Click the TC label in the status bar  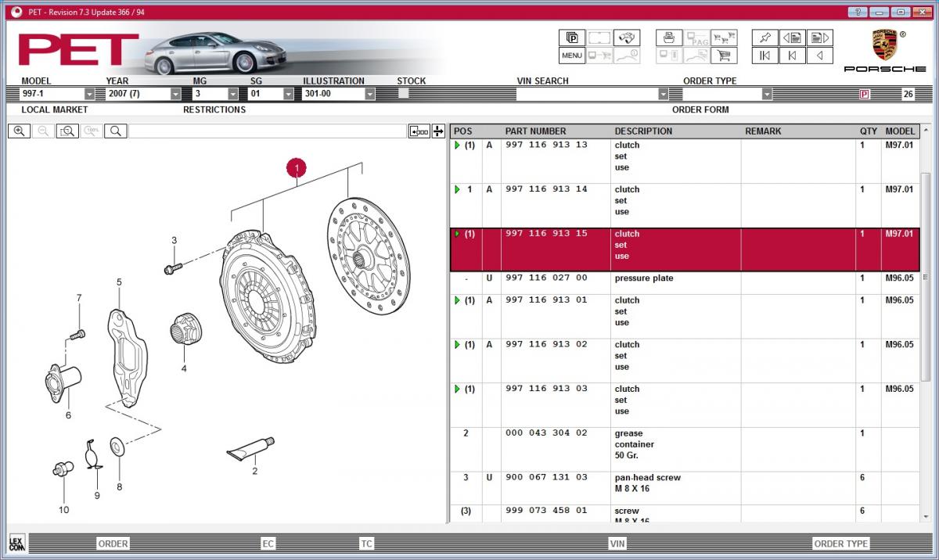[x=367, y=544]
